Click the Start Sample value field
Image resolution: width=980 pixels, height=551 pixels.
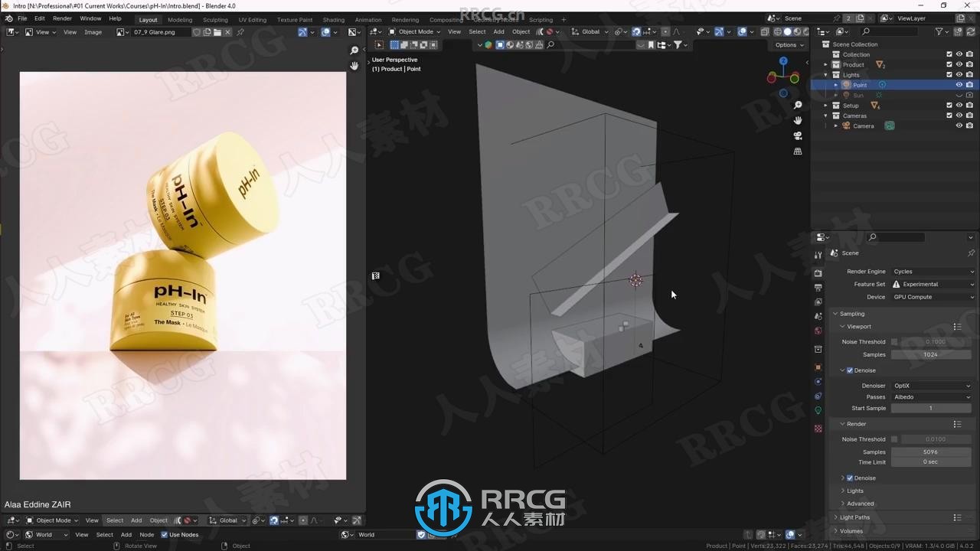931,408
